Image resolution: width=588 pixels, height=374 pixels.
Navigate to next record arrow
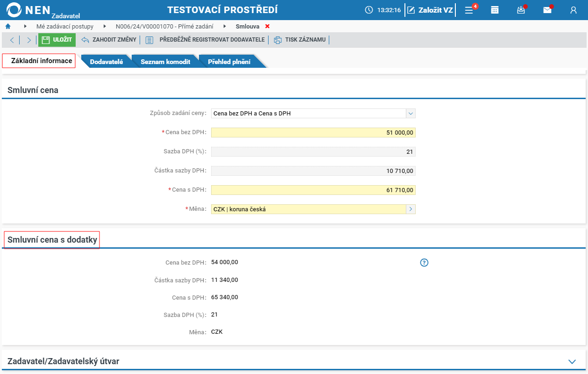tap(28, 40)
